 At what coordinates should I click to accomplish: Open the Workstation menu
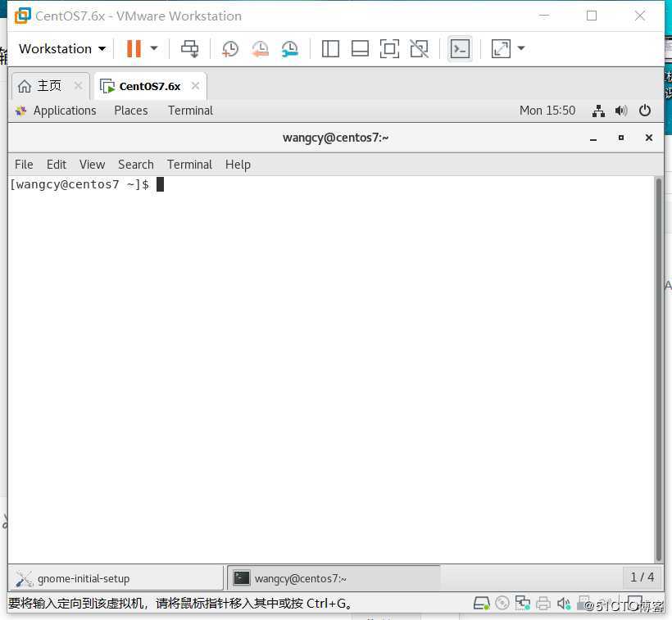tap(62, 49)
